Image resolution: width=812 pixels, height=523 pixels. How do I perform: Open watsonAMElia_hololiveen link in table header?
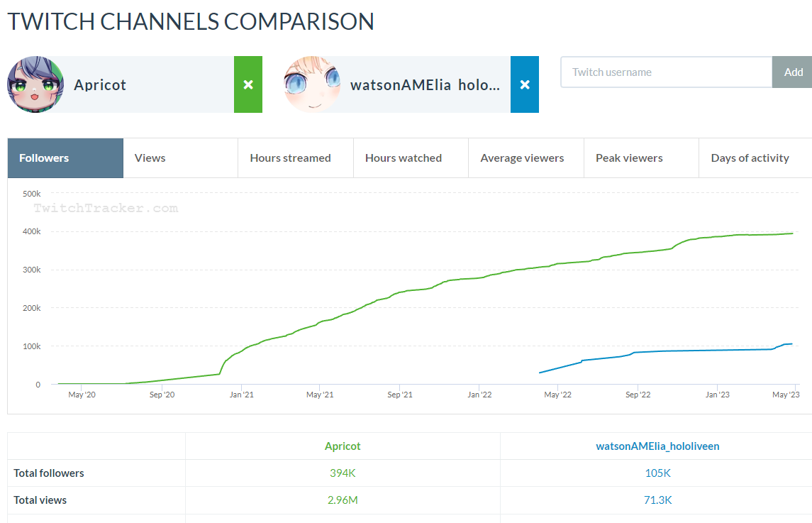click(x=657, y=446)
